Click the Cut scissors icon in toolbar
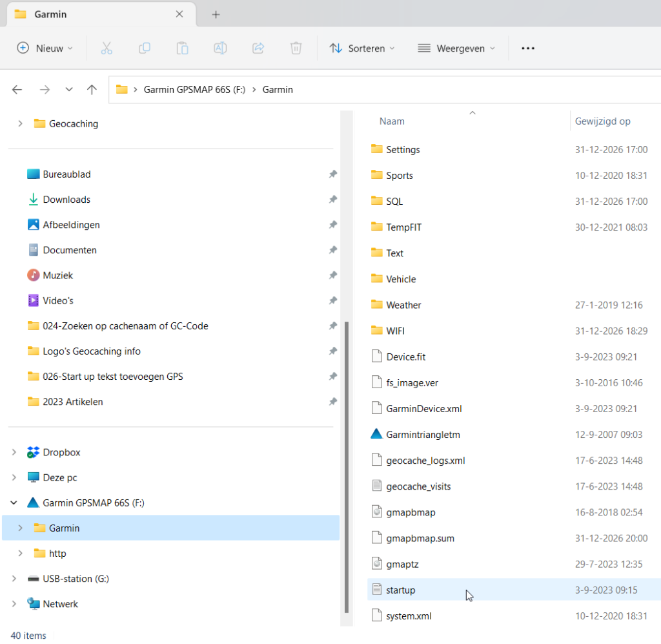 107,48
